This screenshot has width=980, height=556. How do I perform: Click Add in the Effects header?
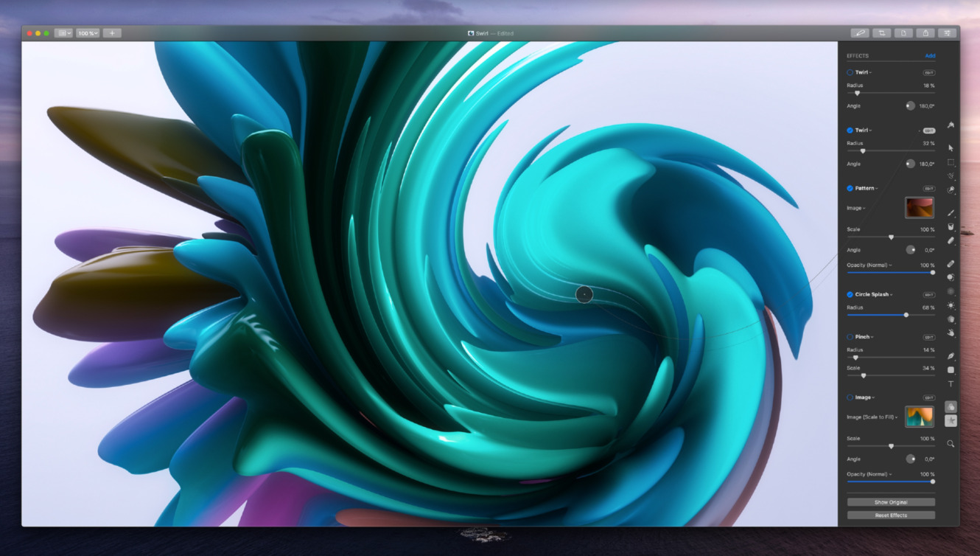[930, 56]
